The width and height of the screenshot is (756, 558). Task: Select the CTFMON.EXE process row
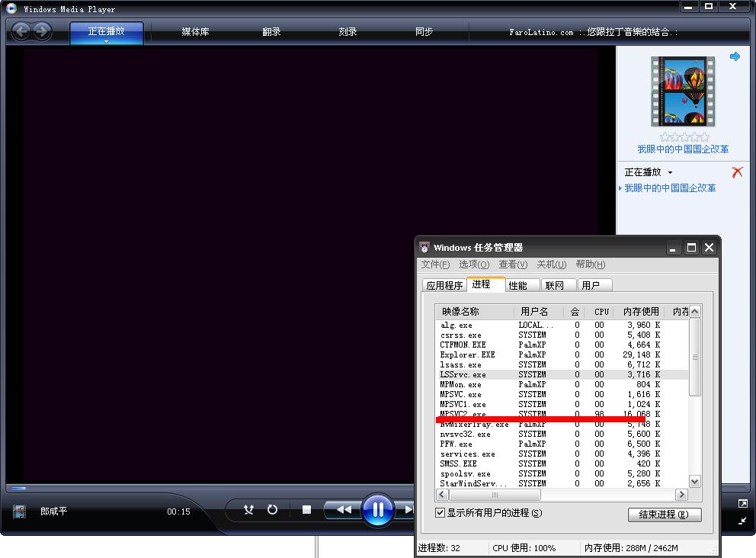coord(562,345)
